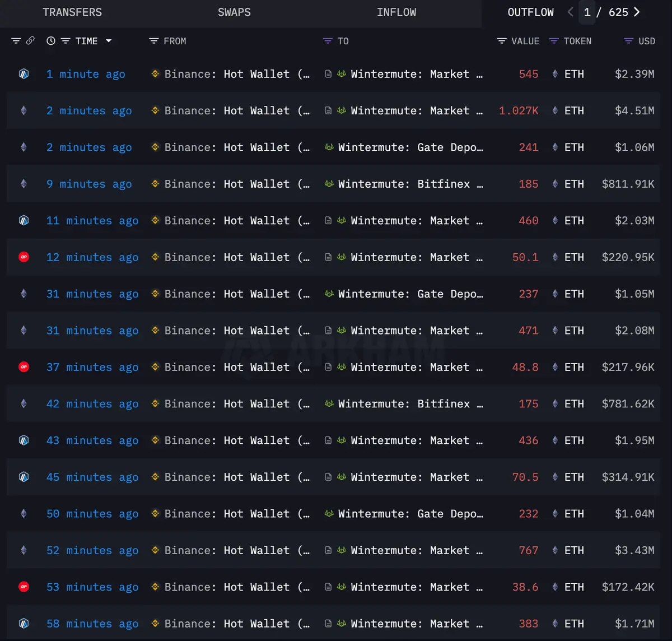Open the chain filter icon in header
Screen dimensions: 672x641
coord(16,41)
